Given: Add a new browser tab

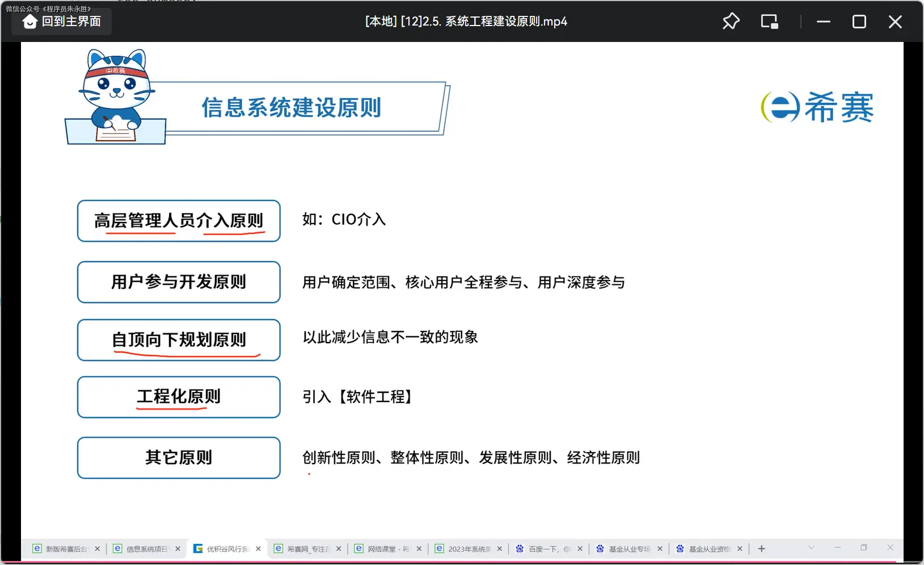Looking at the screenshot, I should tap(762, 549).
